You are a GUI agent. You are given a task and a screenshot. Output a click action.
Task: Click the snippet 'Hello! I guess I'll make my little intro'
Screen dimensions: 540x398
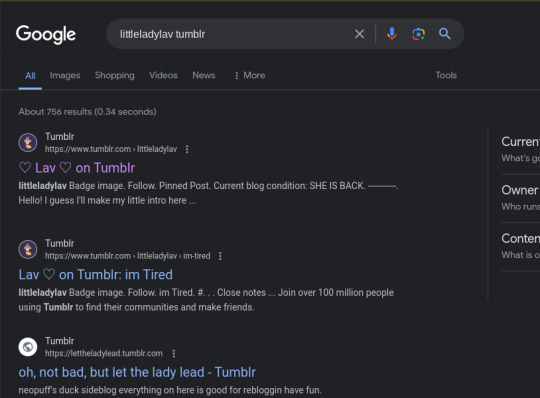coord(107,200)
